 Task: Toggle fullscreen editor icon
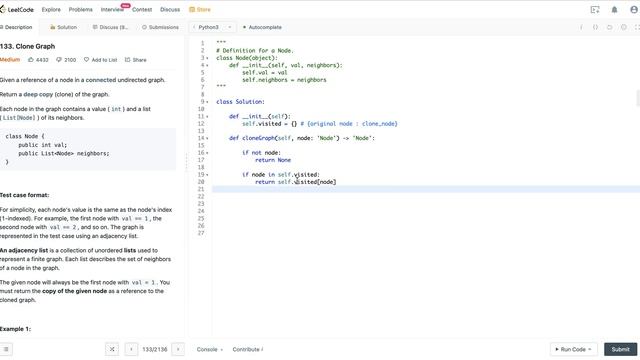[637, 27]
